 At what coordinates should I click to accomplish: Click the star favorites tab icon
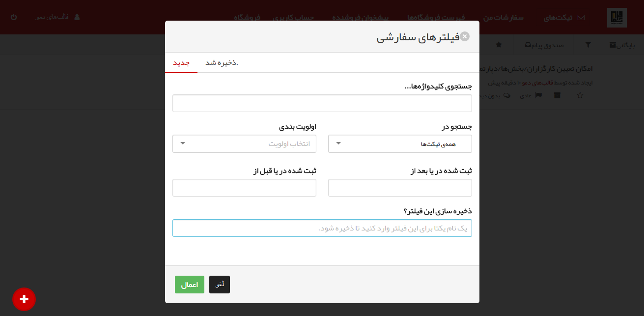499,45
